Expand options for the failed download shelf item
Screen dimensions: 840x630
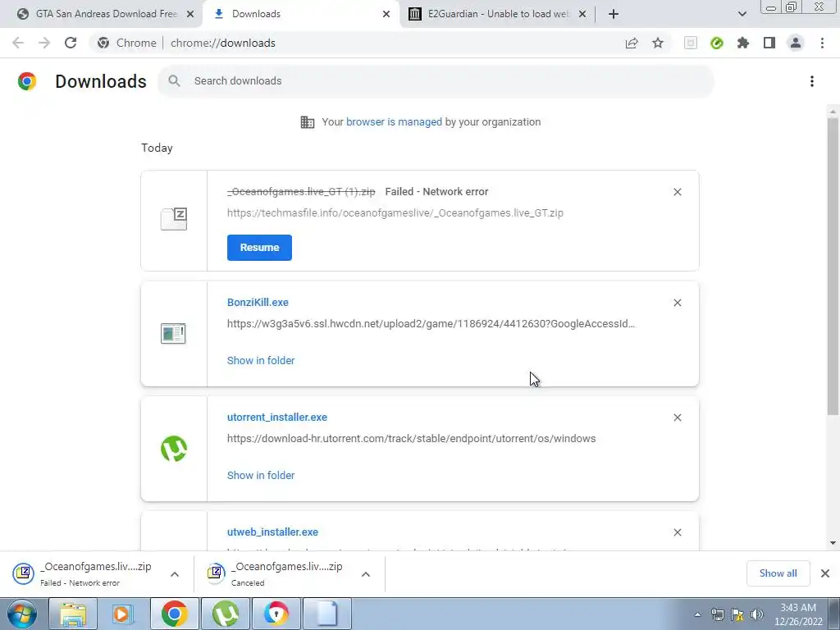pos(175,574)
